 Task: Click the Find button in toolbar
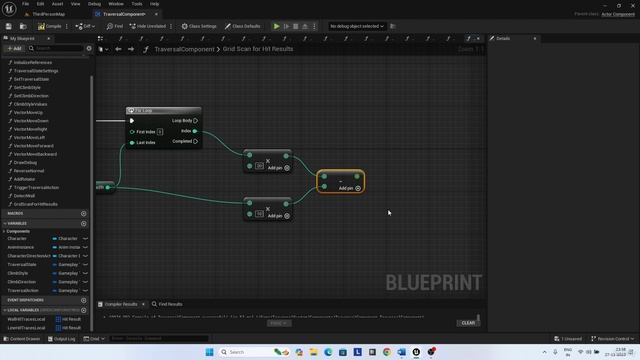[115, 26]
